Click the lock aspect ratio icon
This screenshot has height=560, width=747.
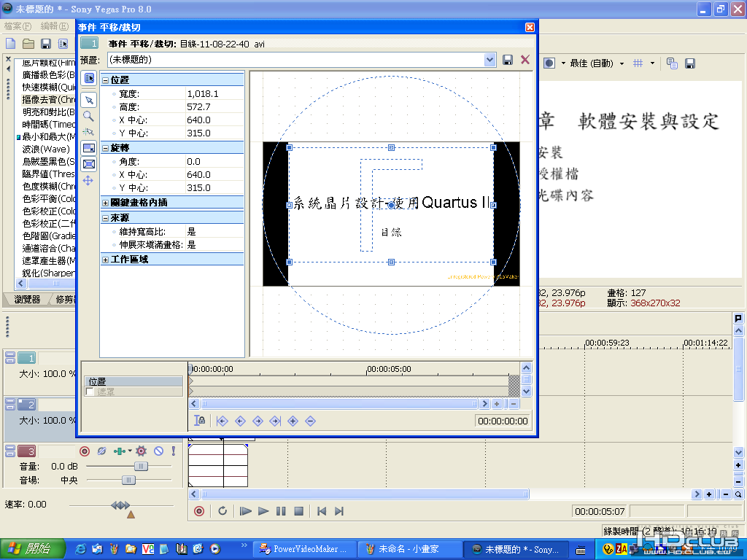[88, 147]
